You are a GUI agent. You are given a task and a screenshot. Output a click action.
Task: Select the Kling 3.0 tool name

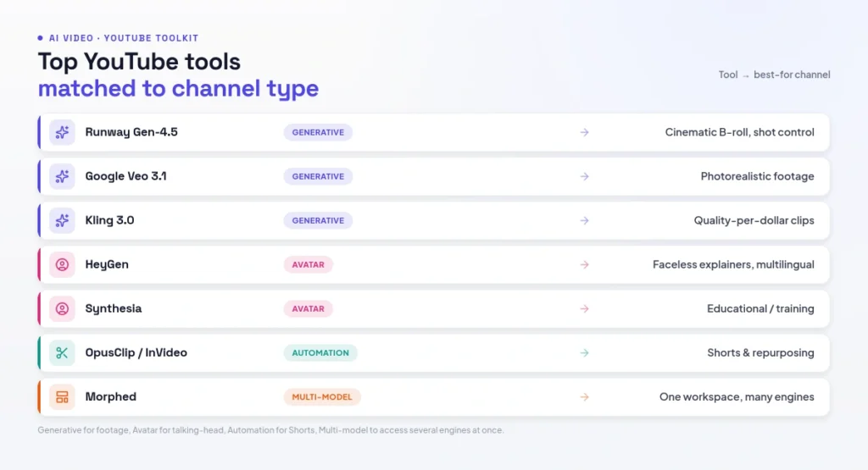(109, 220)
